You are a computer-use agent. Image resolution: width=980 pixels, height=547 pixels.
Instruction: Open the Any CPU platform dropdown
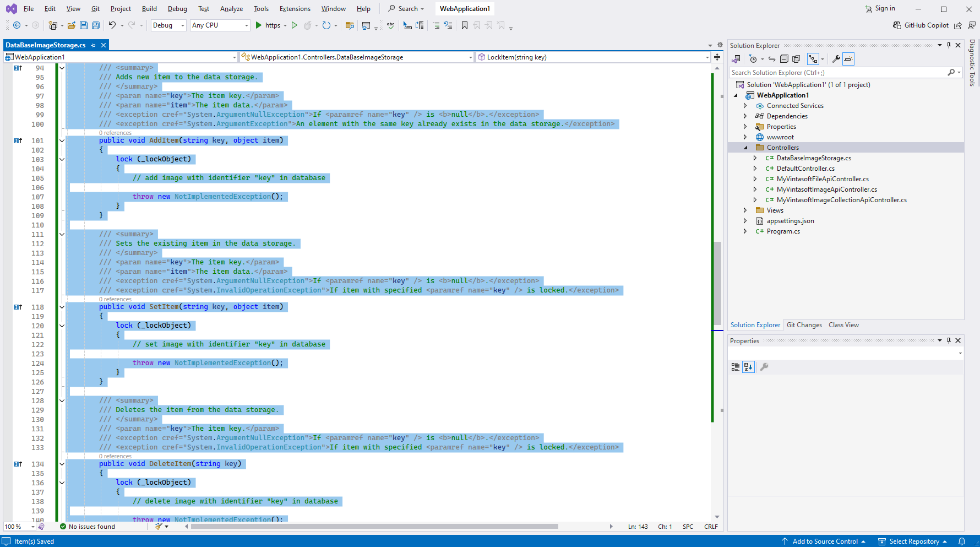point(220,25)
